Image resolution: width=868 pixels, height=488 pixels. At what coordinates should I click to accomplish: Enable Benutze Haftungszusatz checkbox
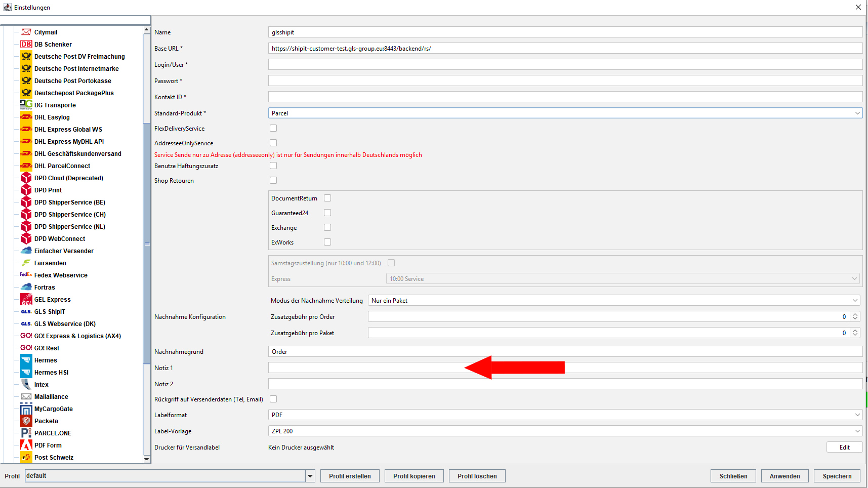point(273,166)
